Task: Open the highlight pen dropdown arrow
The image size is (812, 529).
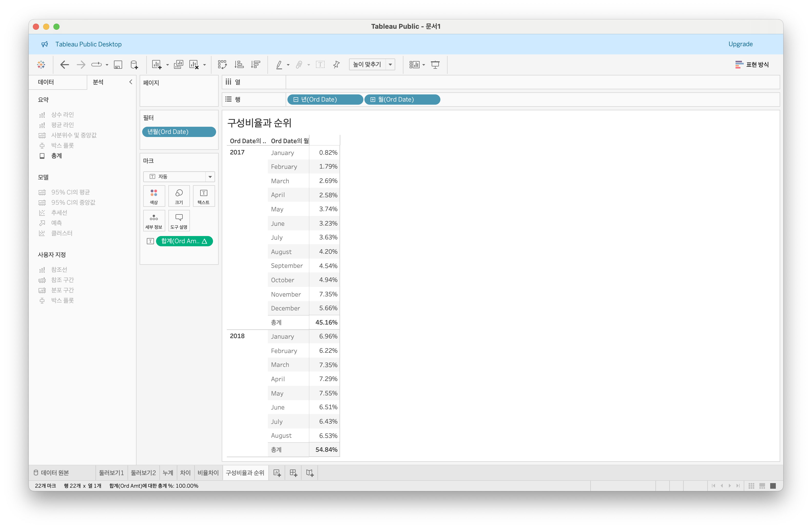Action: click(288, 65)
